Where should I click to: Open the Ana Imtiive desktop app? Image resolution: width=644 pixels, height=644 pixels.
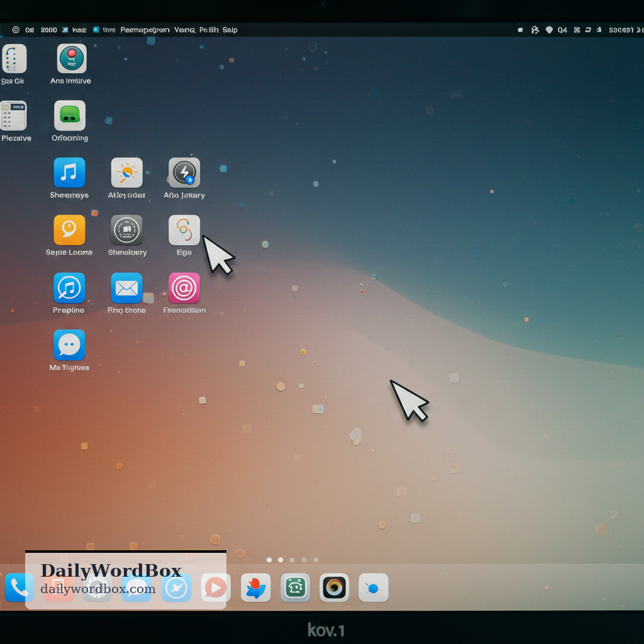click(x=72, y=58)
